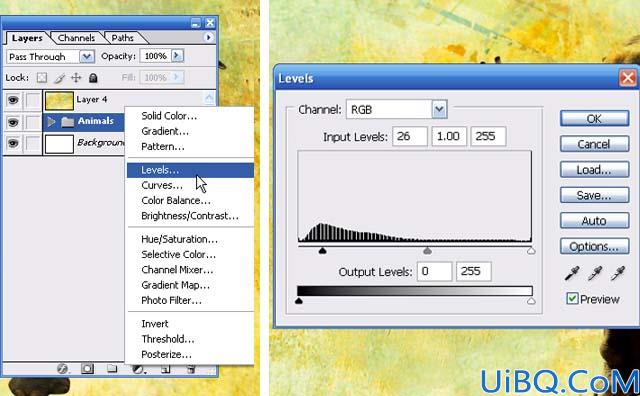
Task: Open the Opacity slider arrow
Action: pyautogui.click(x=177, y=56)
